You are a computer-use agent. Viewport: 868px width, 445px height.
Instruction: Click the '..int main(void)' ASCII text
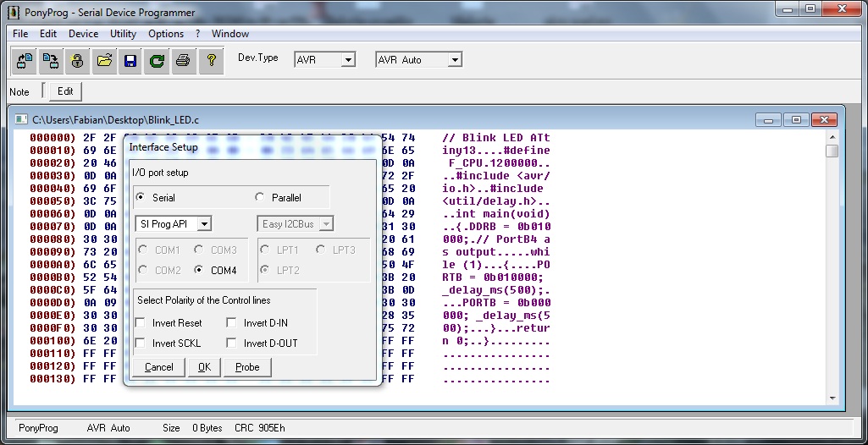(496, 214)
